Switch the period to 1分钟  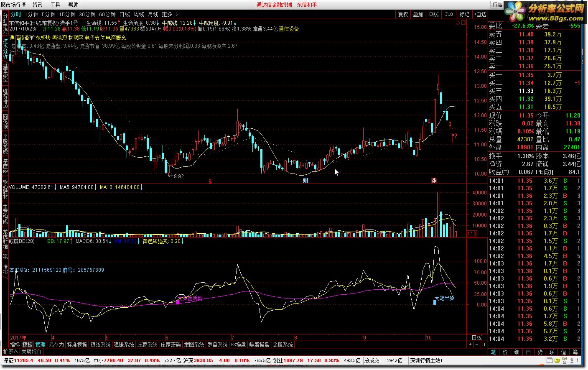[32, 14]
